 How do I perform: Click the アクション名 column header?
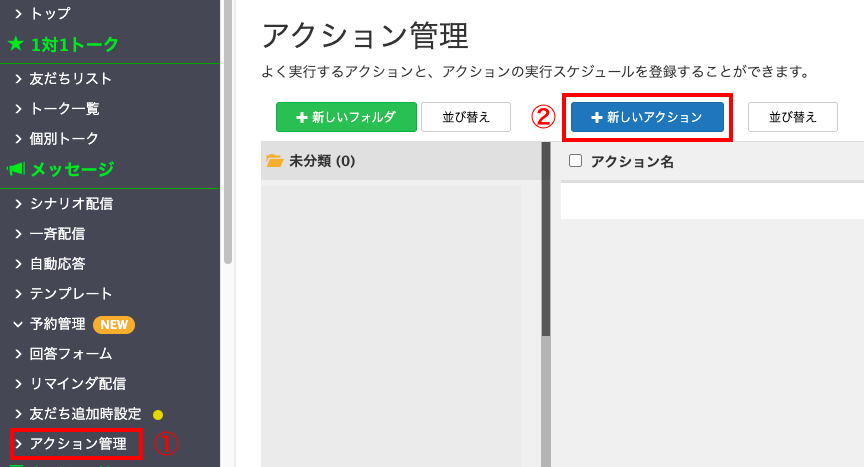pos(632,161)
